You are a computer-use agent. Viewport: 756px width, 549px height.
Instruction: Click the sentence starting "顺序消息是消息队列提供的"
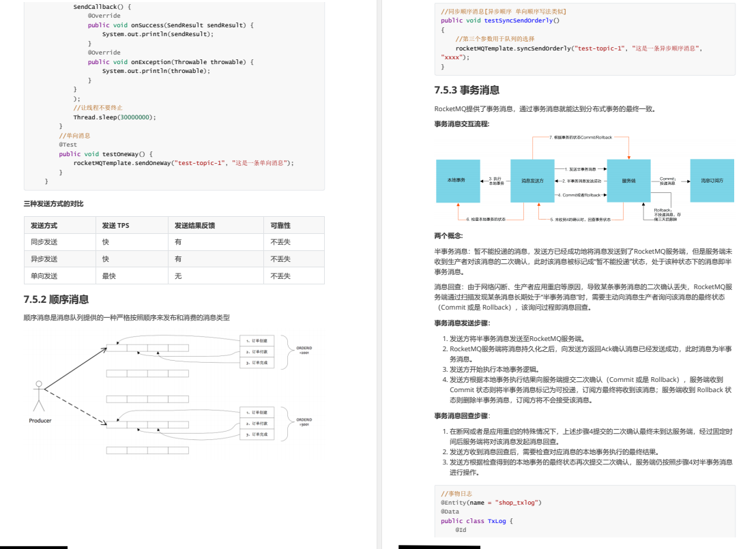click(127, 318)
